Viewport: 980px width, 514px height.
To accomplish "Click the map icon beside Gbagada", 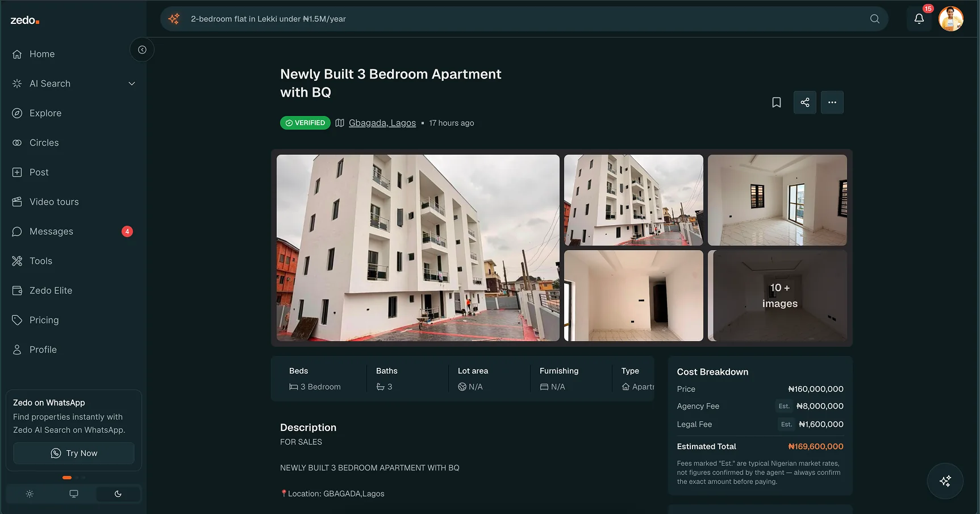I will 340,123.
